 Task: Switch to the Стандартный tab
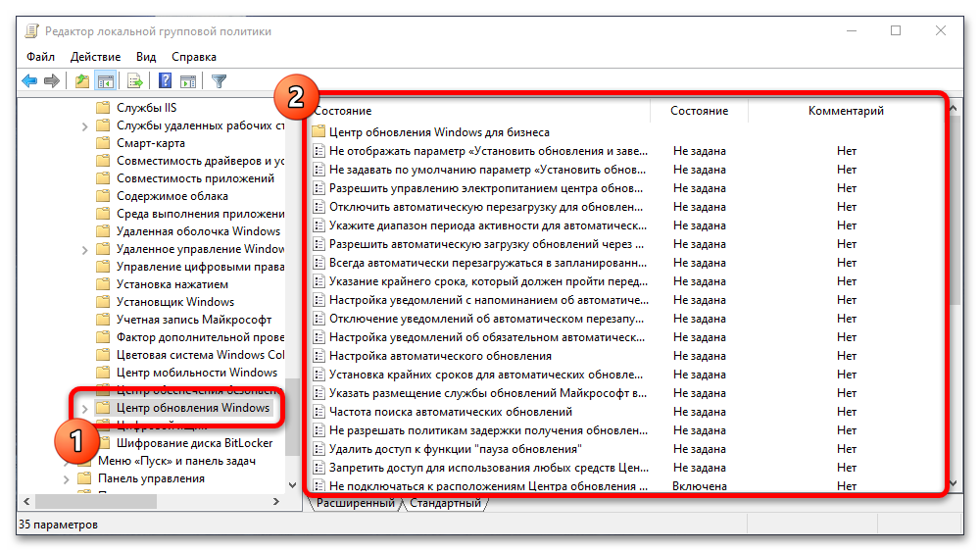click(445, 503)
